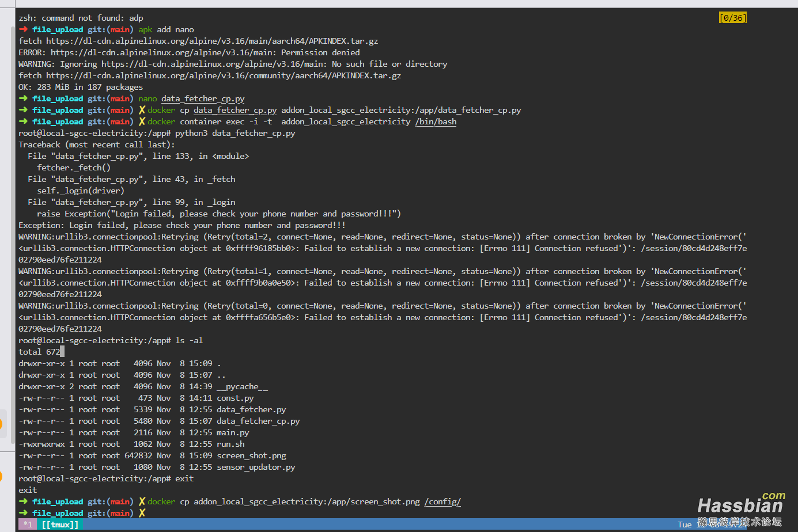Screen dimensions: 798x532
Task: Click the 'apk add nano' command
Action: 166,29
